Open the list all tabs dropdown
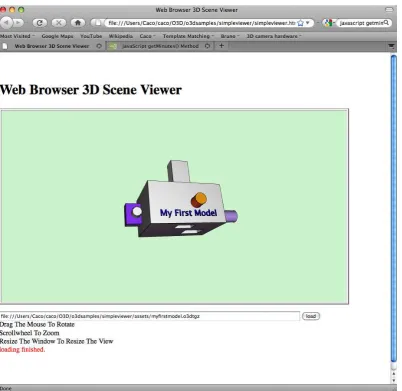This screenshot has width=402, height=391. coord(391,46)
